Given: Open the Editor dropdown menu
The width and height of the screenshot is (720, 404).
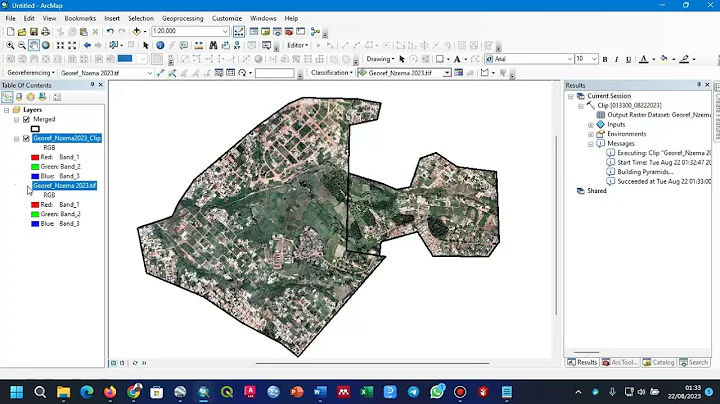Looking at the screenshot, I should point(298,45).
